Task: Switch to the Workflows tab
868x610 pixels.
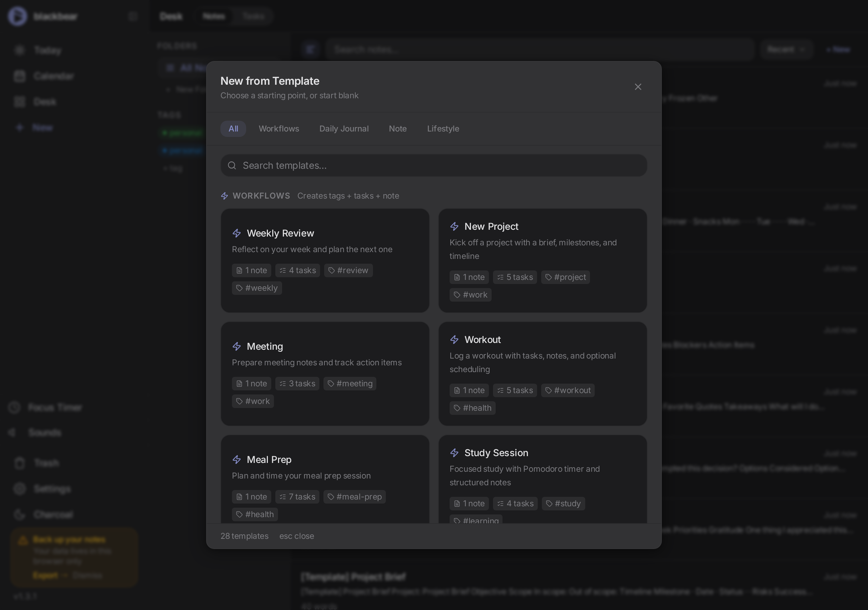Action: click(x=279, y=128)
